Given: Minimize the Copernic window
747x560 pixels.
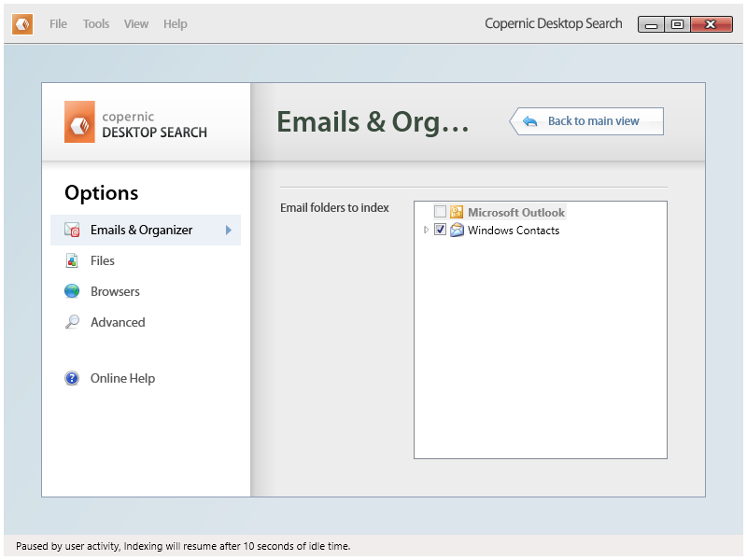Looking at the screenshot, I should click(x=651, y=24).
